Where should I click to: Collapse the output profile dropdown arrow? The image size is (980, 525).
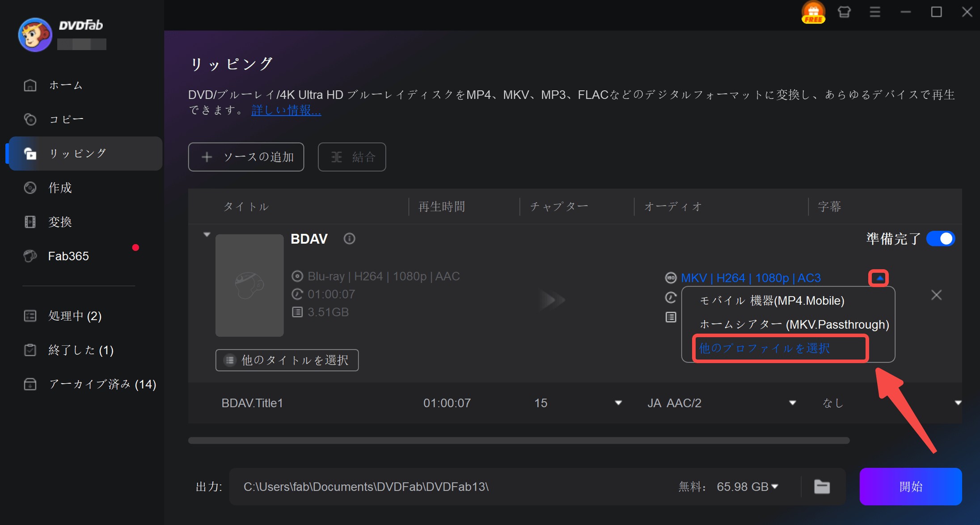(x=879, y=278)
